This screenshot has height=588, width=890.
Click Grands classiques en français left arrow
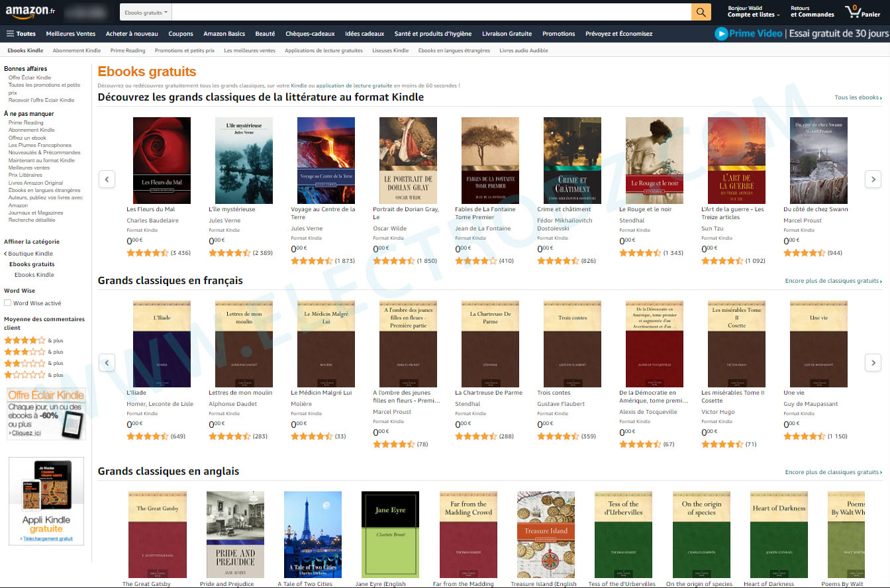(x=107, y=362)
